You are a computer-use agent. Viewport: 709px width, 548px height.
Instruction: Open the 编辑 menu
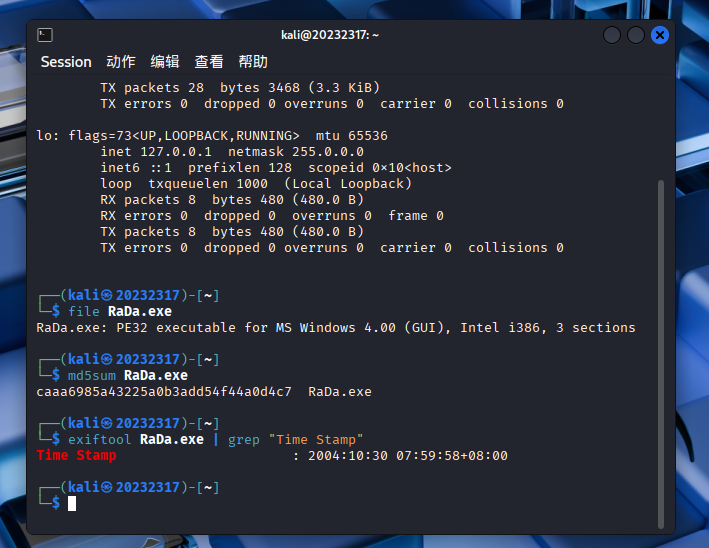point(165,62)
